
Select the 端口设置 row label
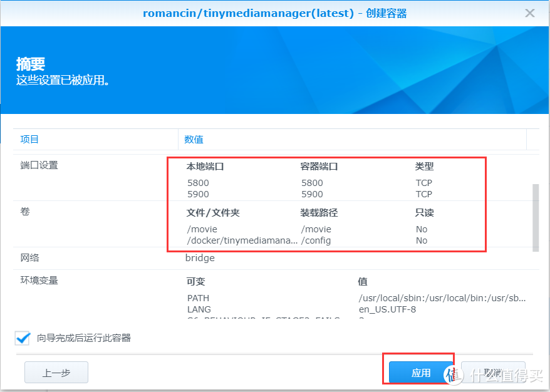[39, 165]
